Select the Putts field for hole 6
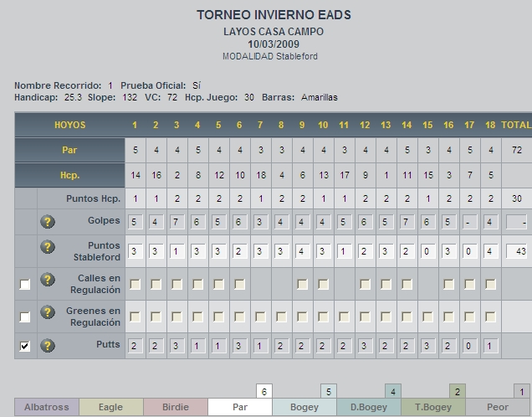Screen dimensions: 532x417 click(240, 346)
